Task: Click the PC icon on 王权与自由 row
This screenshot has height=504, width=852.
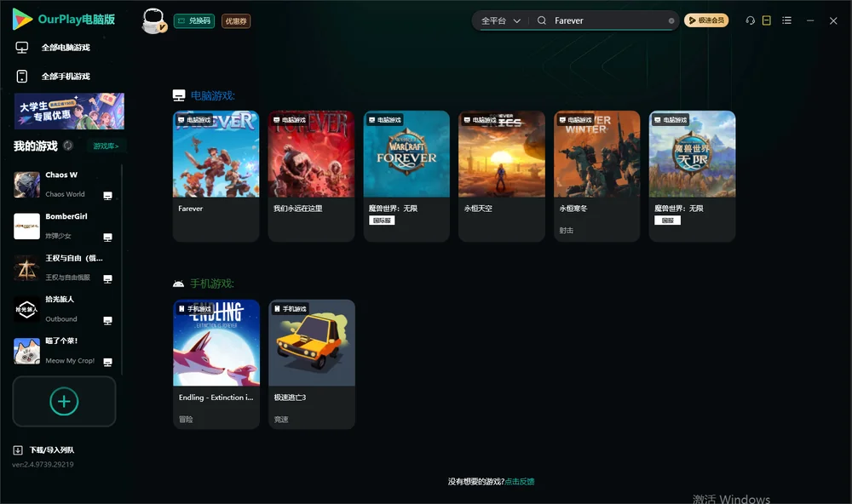Action: [107, 278]
